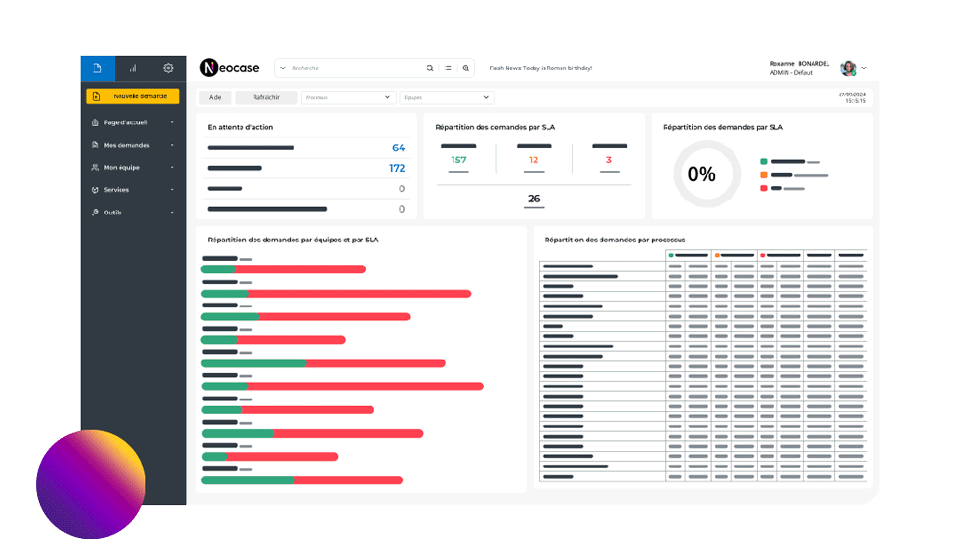
Task: Click the magnifier search icon
Action: (x=430, y=68)
